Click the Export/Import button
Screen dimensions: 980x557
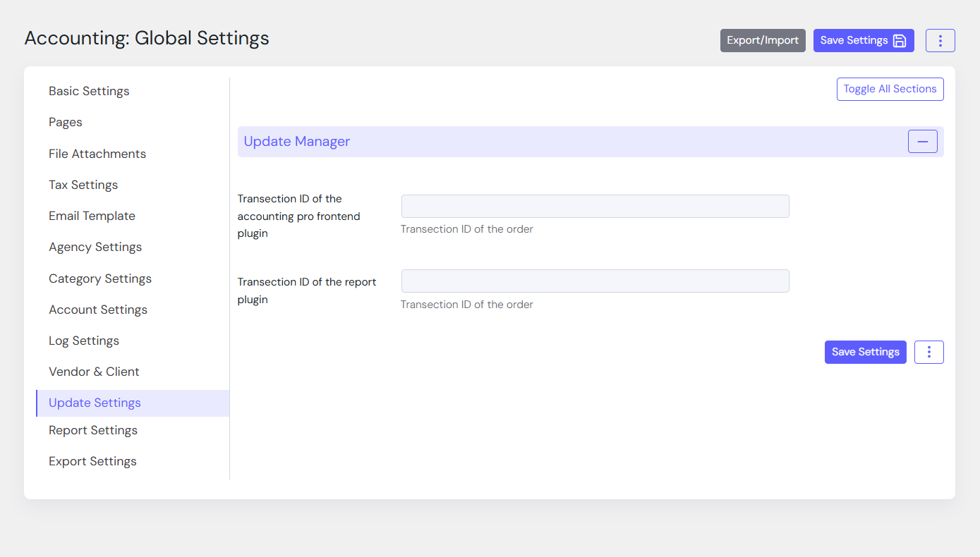tap(762, 41)
